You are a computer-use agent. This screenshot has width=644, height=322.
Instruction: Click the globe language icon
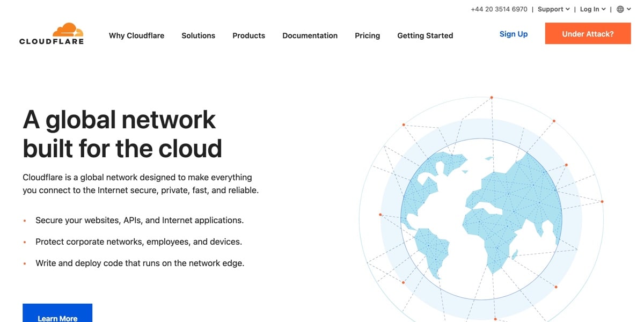[620, 9]
